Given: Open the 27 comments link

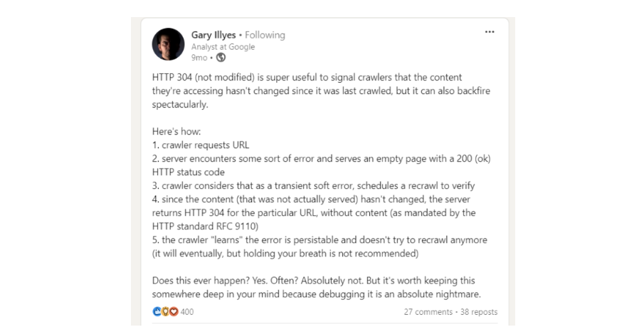Looking at the screenshot, I should coord(428,312).
